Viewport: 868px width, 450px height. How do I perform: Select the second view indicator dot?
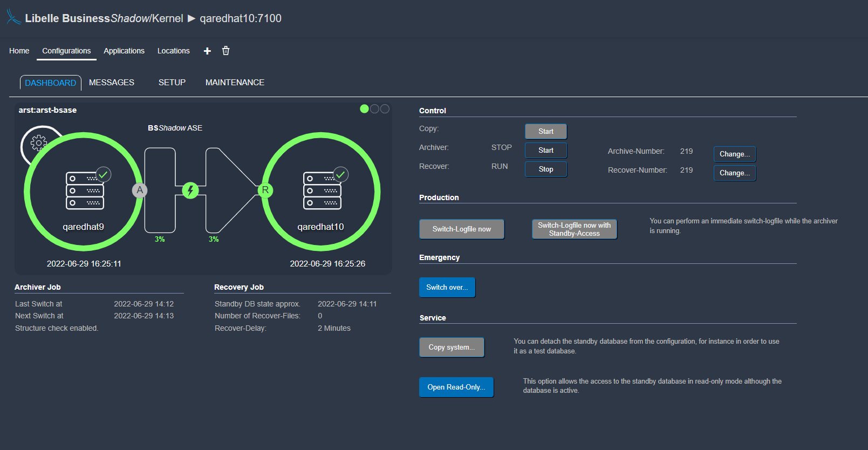[x=374, y=109]
